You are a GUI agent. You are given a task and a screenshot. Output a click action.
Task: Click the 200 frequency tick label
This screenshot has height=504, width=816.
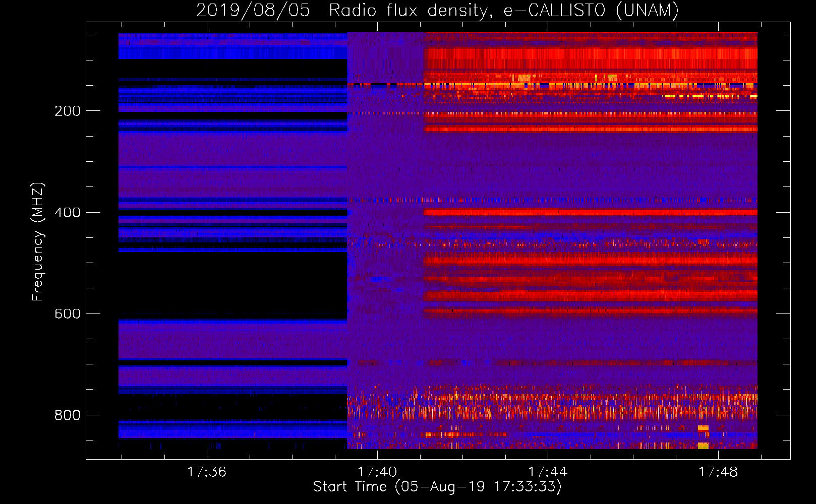68,111
